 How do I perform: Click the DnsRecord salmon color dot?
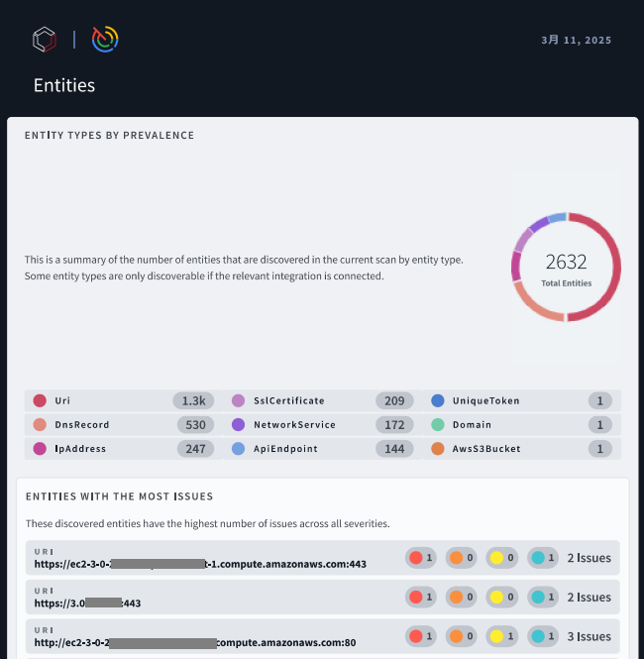pos(40,425)
